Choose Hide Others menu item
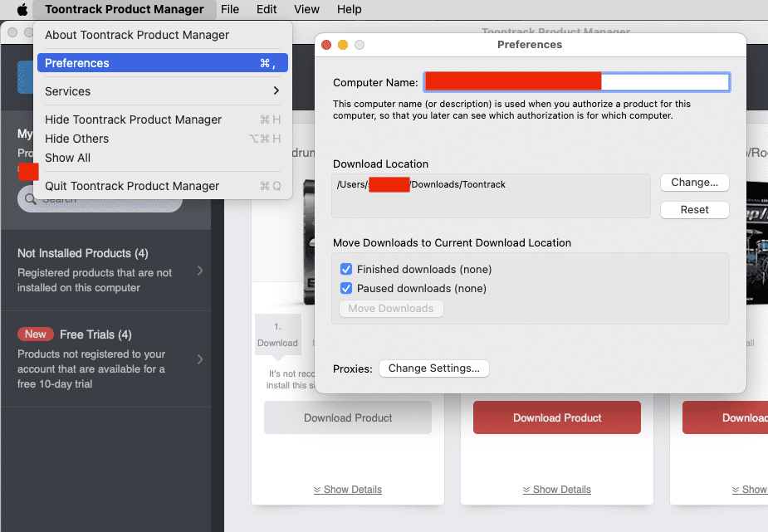Image resolution: width=768 pixels, height=532 pixels. click(162, 139)
